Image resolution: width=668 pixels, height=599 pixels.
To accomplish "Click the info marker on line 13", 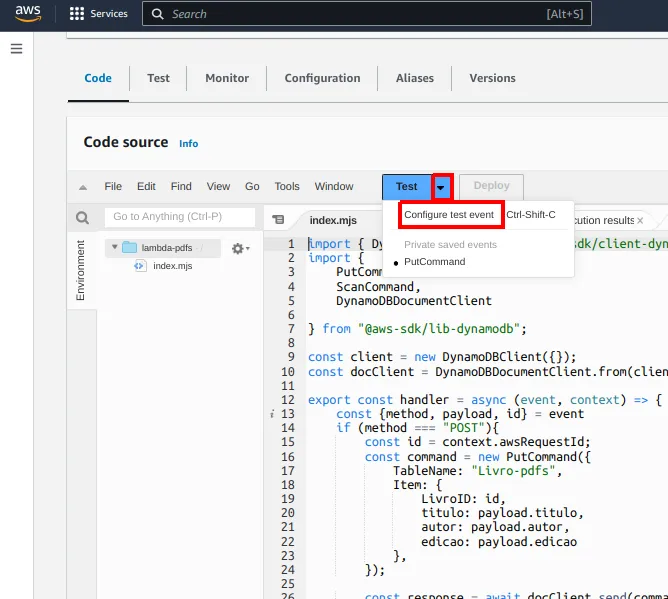I will click(272, 414).
